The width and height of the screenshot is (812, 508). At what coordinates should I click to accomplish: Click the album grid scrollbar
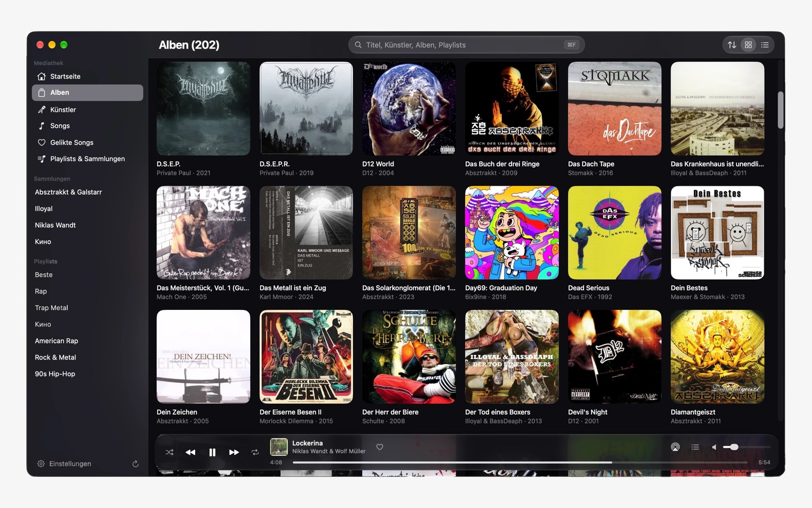tap(780, 110)
